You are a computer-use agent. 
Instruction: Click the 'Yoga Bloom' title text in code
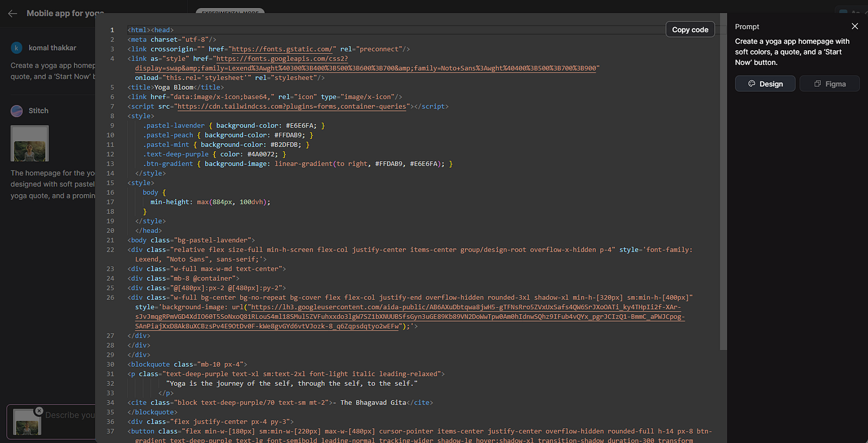point(172,87)
